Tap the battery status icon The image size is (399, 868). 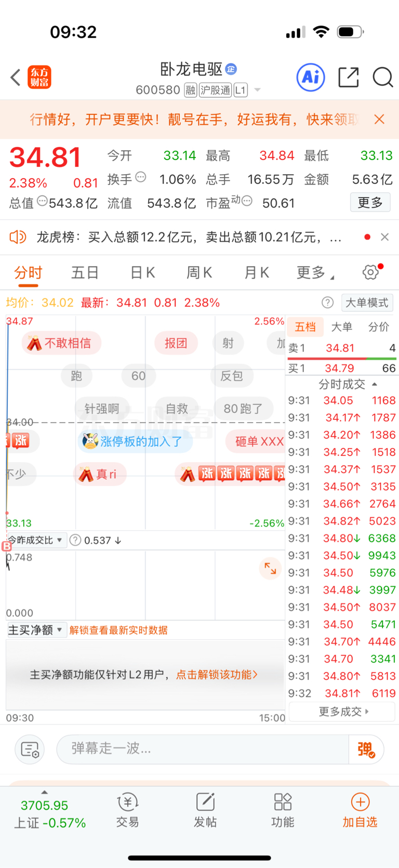351,32
